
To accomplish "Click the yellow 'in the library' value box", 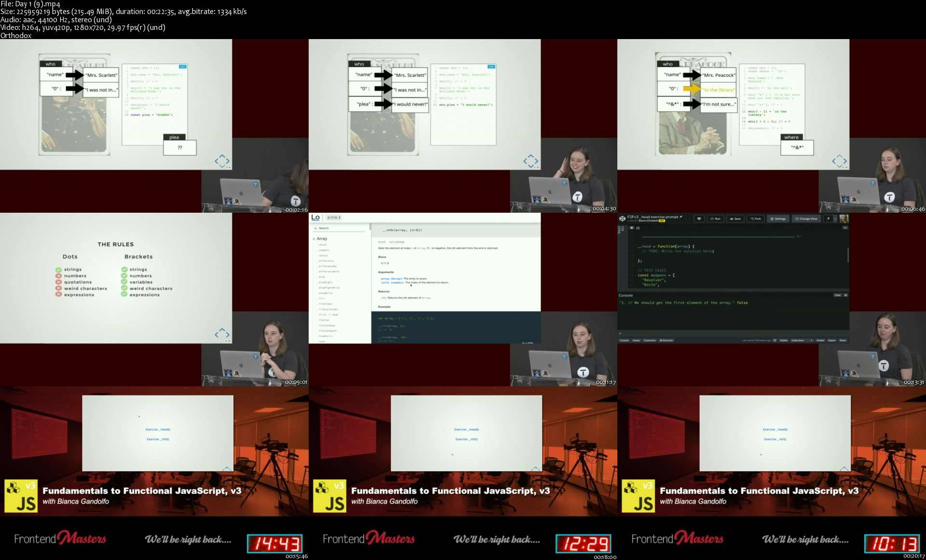I will (x=718, y=90).
